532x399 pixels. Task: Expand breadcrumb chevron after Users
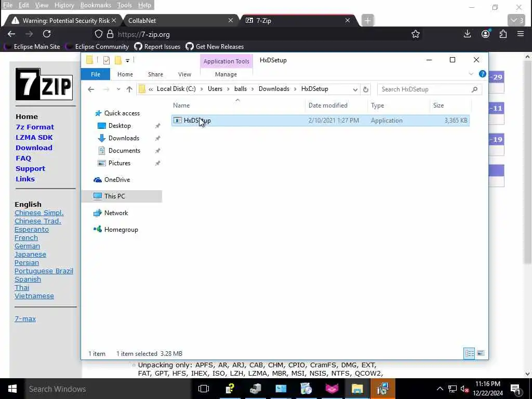coord(229,89)
